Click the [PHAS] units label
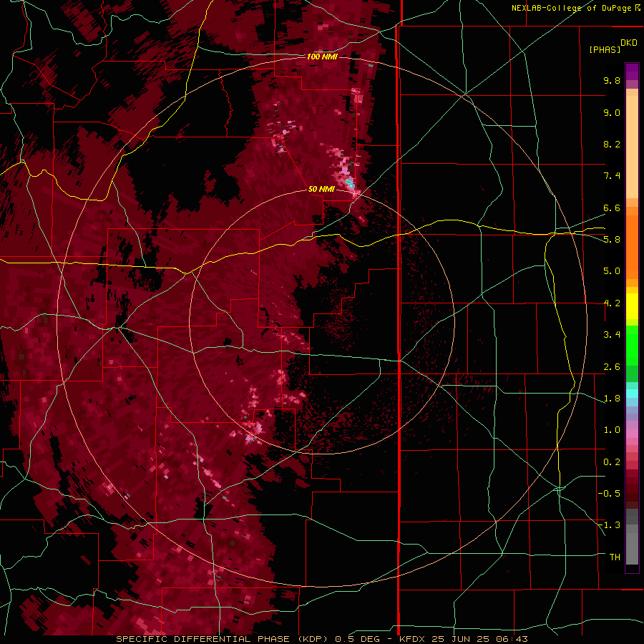 click(605, 49)
